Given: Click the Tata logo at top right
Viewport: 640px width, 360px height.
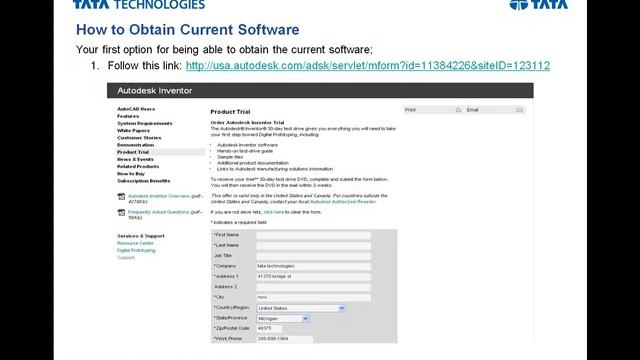Looking at the screenshot, I should click(x=539, y=5).
